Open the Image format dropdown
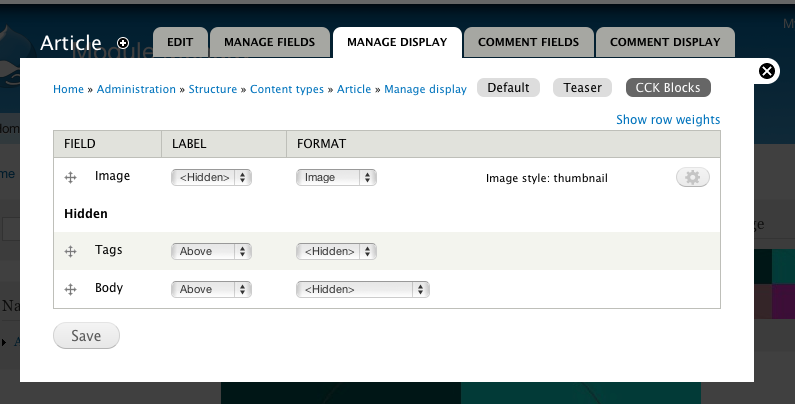 pos(336,177)
